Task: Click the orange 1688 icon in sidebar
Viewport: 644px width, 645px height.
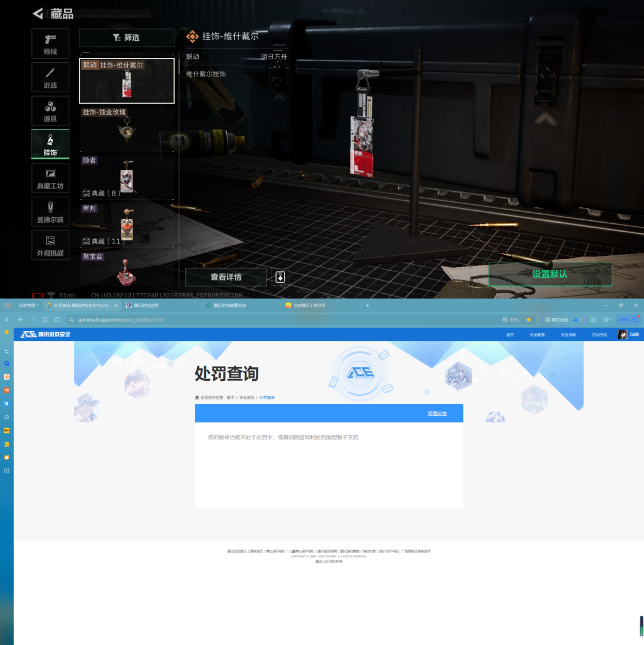Action: [7, 390]
